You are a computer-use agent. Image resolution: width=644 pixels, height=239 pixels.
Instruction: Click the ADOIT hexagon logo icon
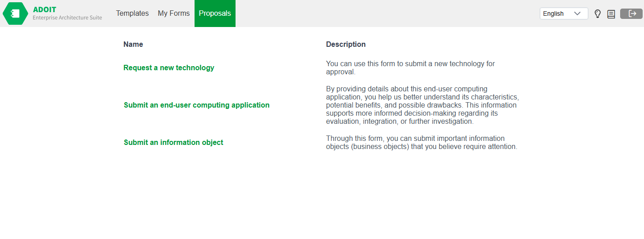tap(15, 14)
